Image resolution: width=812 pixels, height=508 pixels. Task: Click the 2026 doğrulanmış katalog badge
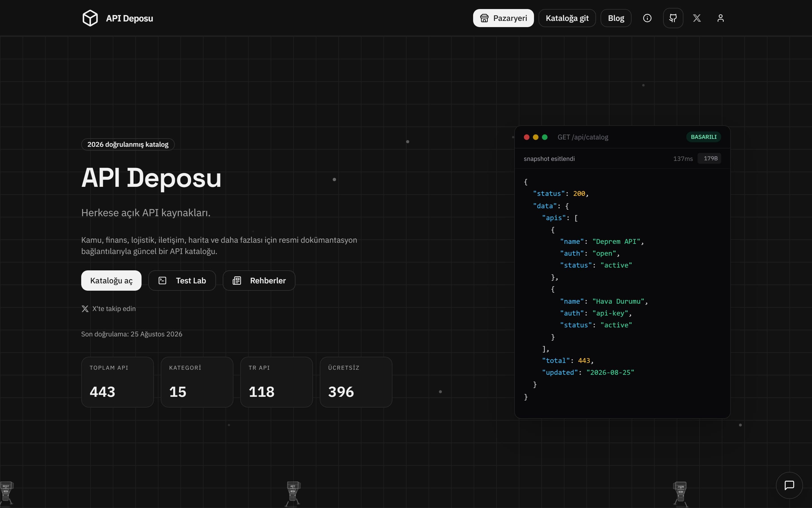pos(128,144)
